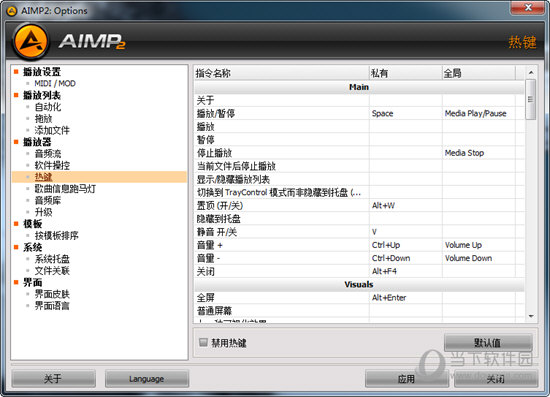Screen dimensions: 550x397
Task: Collapse the Main group header
Action: (359, 87)
